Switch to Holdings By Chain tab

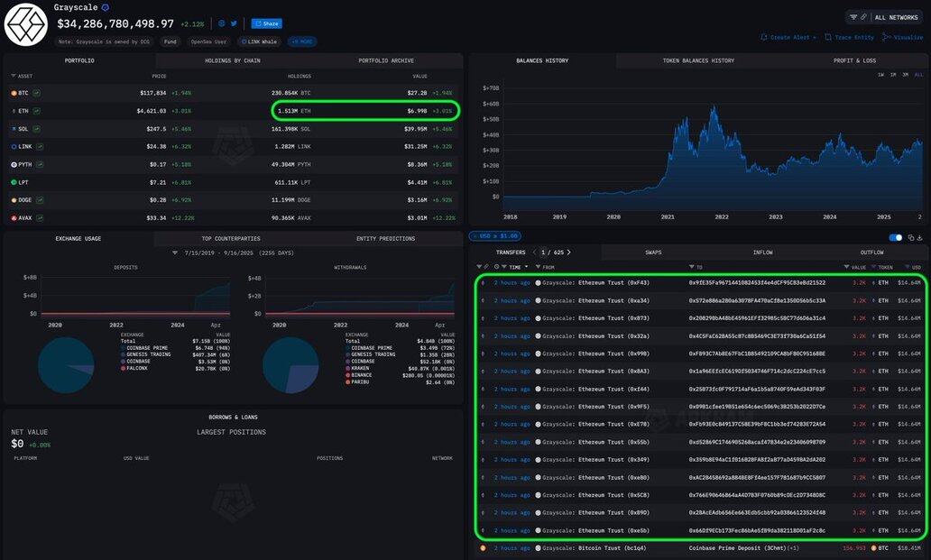click(x=232, y=60)
